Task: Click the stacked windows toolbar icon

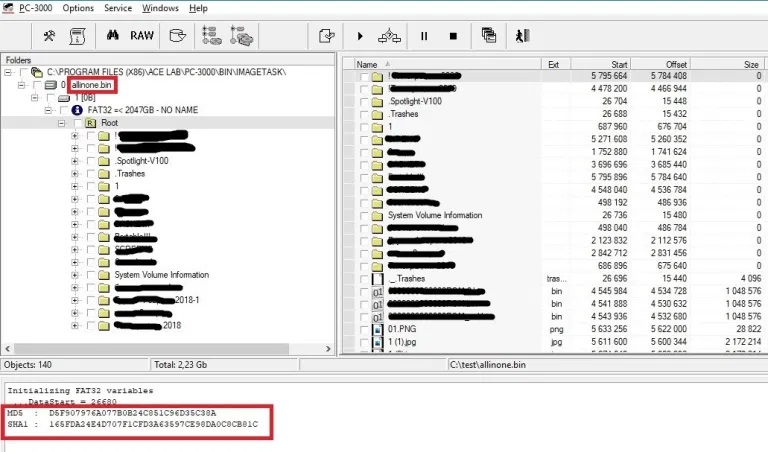Action: [x=488, y=36]
